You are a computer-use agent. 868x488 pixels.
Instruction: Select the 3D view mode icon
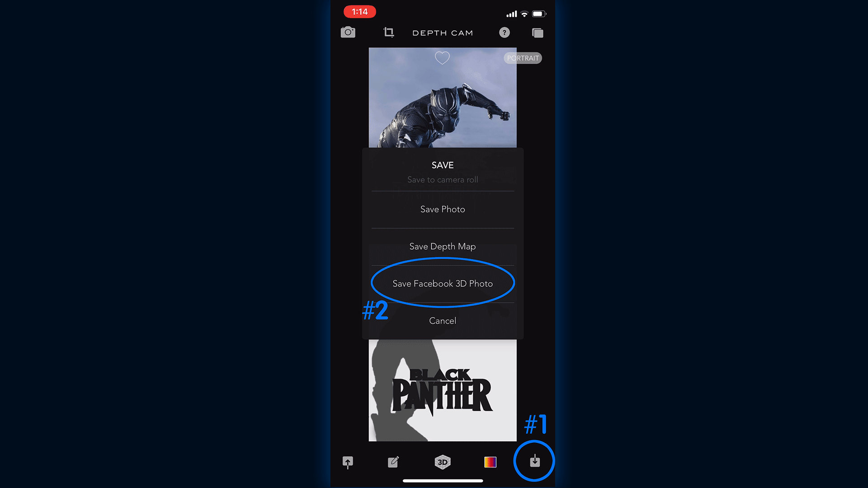442,462
